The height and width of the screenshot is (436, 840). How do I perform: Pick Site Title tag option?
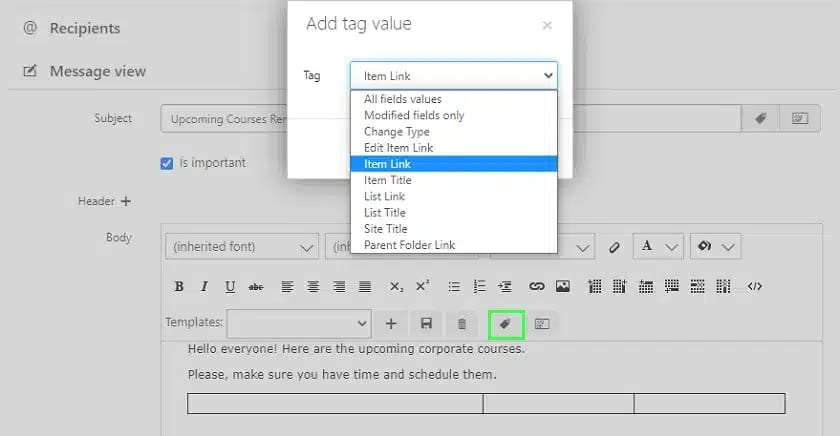point(454,229)
